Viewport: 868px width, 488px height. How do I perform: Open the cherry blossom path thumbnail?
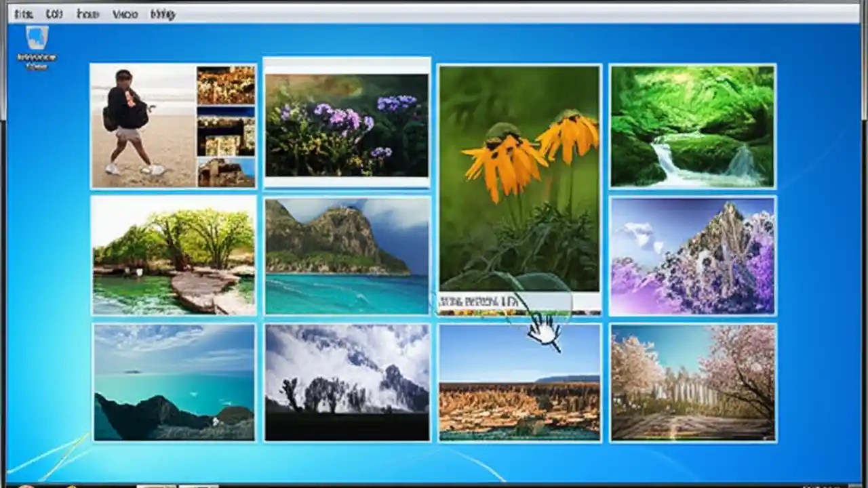point(692,383)
